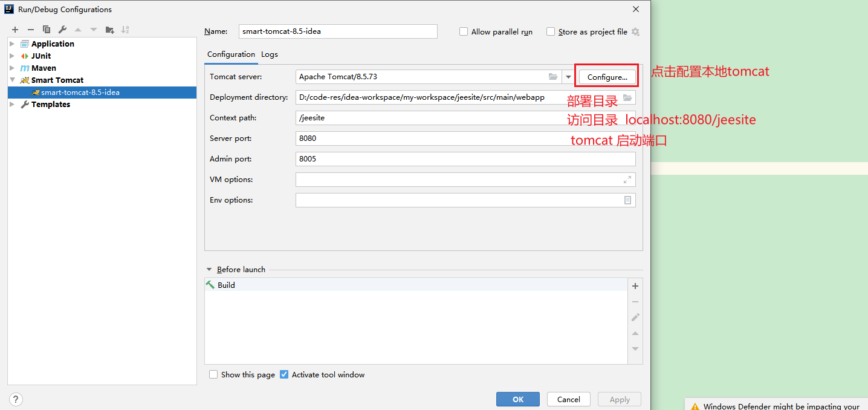Check Show this page option
The width and height of the screenshot is (868, 410).
213,374
